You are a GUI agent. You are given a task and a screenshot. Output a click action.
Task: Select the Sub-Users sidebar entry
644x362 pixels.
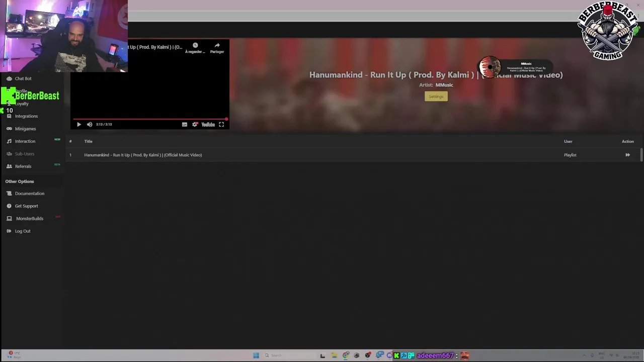pos(25,154)
